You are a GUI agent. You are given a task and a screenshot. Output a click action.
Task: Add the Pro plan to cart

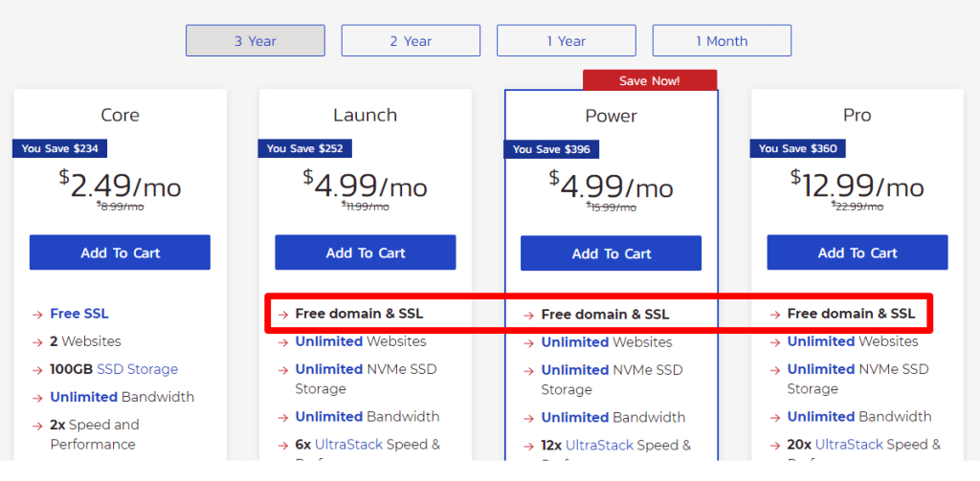[x=857, y=252]
